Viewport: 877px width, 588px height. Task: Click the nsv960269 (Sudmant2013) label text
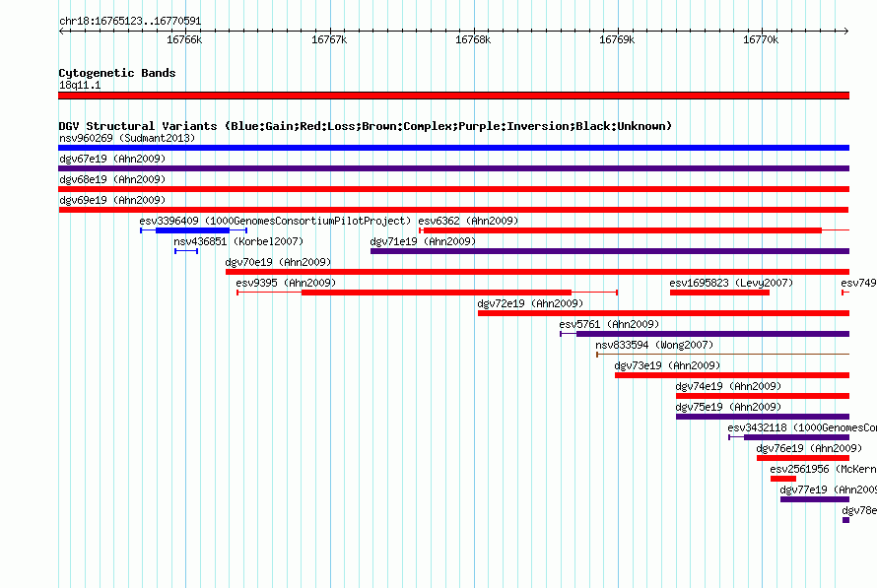point(127,138)
